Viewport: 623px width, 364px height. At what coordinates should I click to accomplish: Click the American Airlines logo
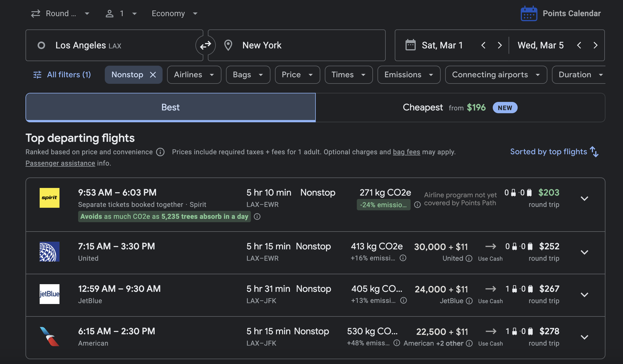coord(50,337)
